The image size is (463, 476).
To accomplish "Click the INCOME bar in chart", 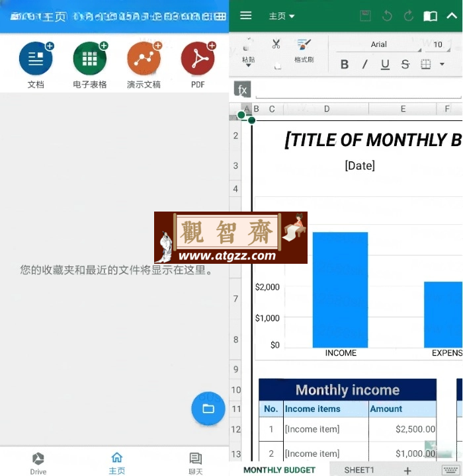I will [340, 290].
